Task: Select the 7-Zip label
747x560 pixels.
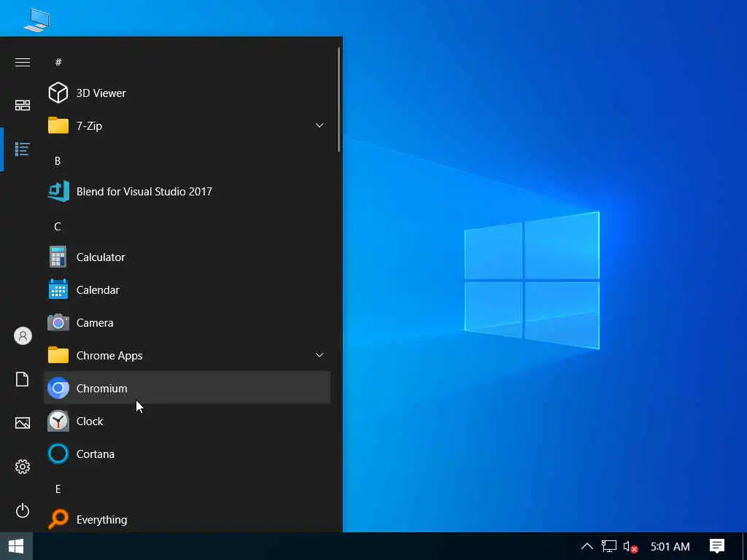Action: coord(89,125)
